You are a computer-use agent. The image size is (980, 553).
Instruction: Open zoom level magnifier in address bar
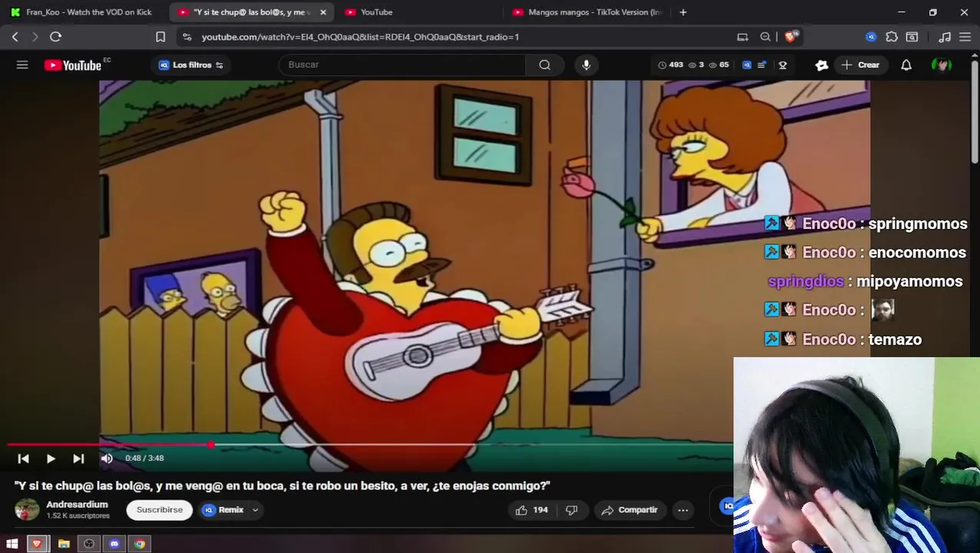pos(766,37)
